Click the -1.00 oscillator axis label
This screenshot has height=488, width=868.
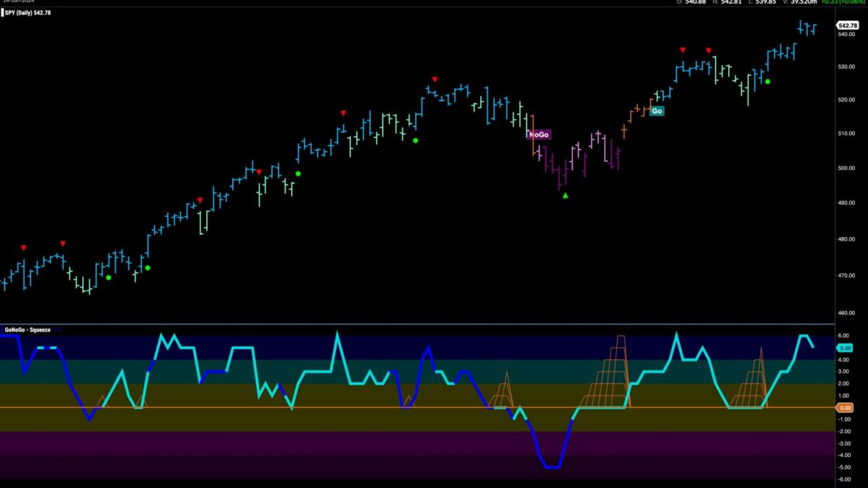click(x=843, y=419)
